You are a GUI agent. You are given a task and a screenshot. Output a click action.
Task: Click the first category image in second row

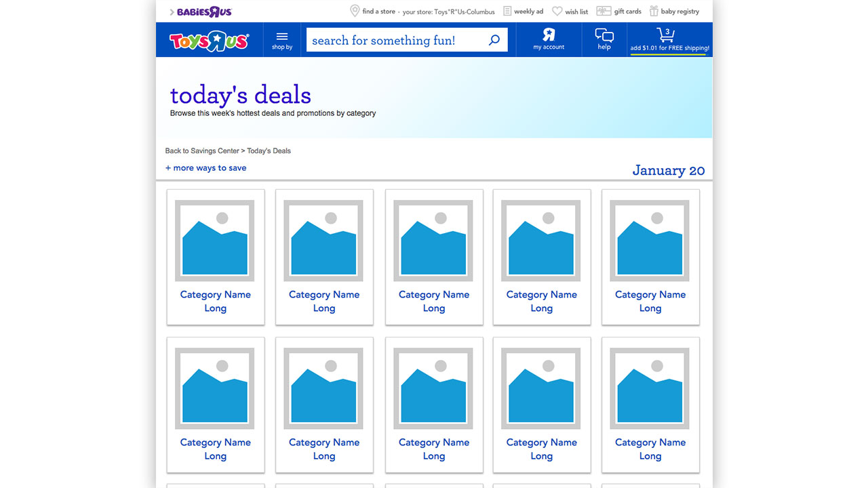215,388
